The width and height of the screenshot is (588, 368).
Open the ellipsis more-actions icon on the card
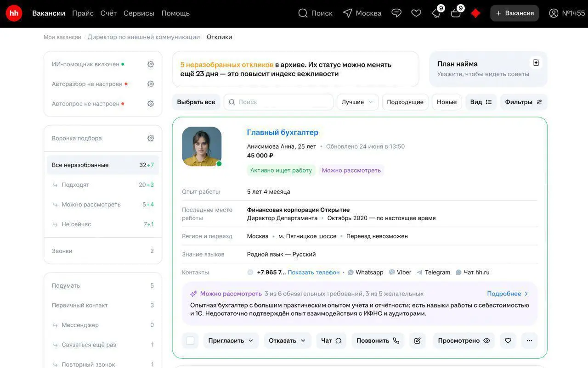click(x=529, y=340)
